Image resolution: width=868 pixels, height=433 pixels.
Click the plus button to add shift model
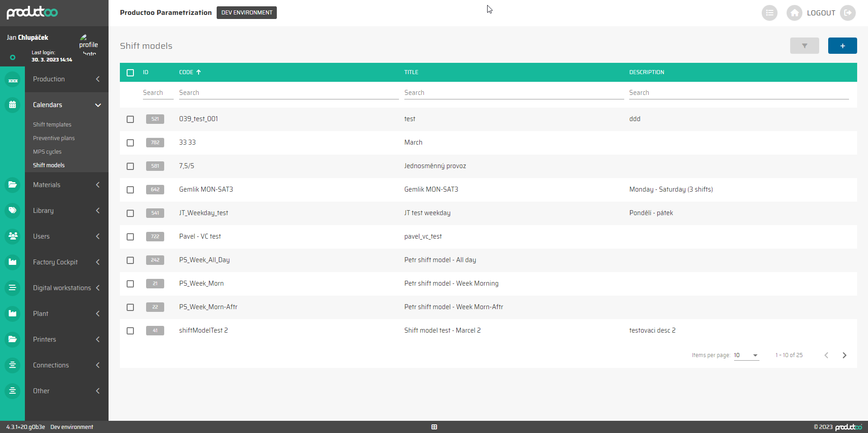[x=842, y=46]
